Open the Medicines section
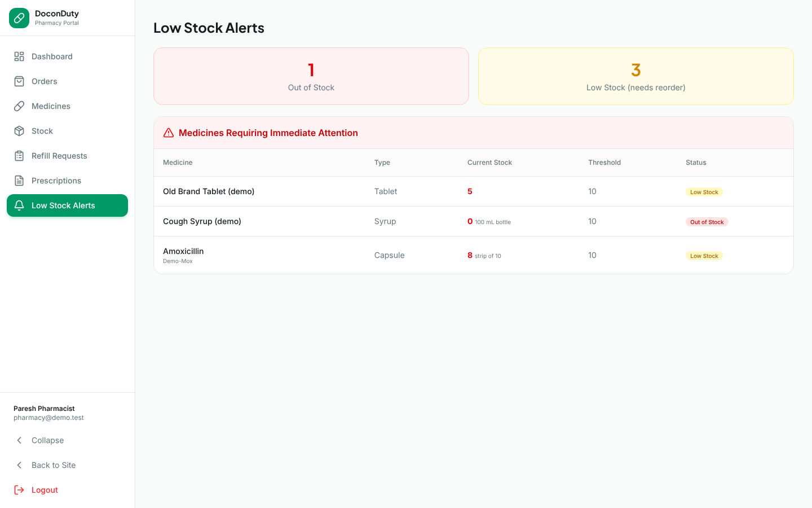 (x=67, y=106)
